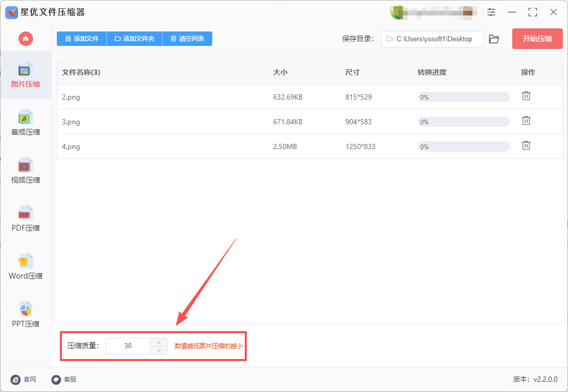The width and height of the screenshot is (568, 392).
Task: Open 图片压缩 image compression module
Action: (x=25, y=75)
